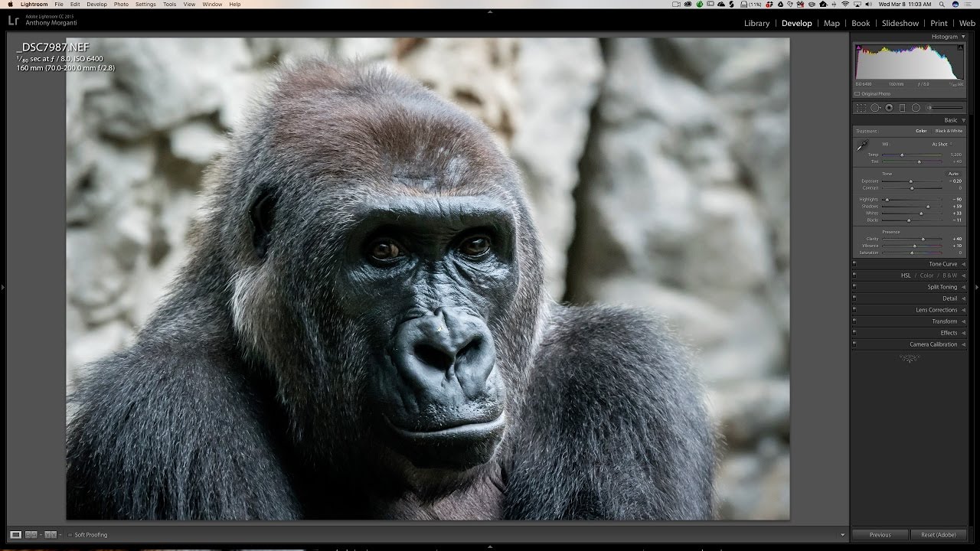Viewport: 980px width, 551px height.
Task: Open the WB As Shot dropdown
Action: click(x=942, y=144)
